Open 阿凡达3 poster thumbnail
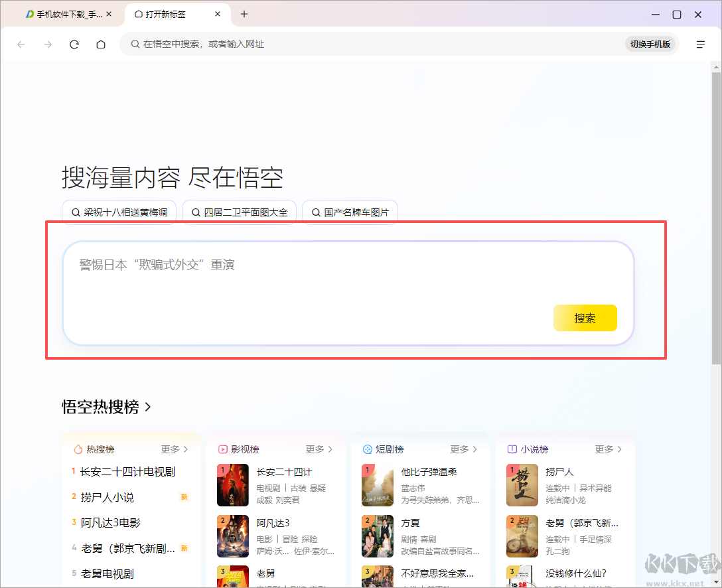This screenshot has height=588, width=722. click(233, 536)
